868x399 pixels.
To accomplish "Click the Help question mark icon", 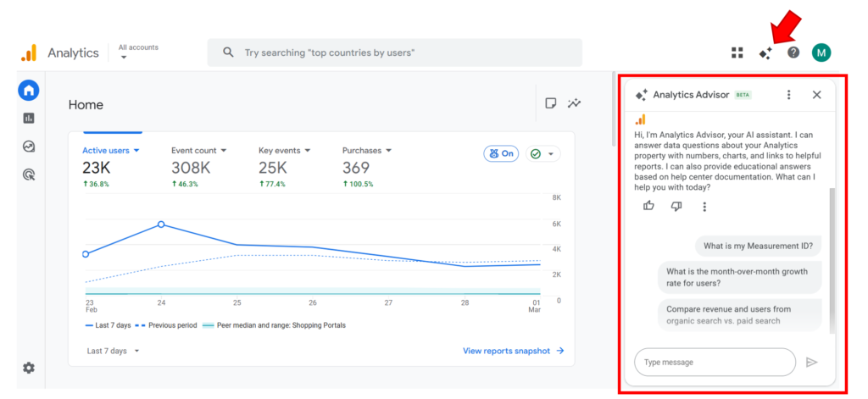I will 793,53.
